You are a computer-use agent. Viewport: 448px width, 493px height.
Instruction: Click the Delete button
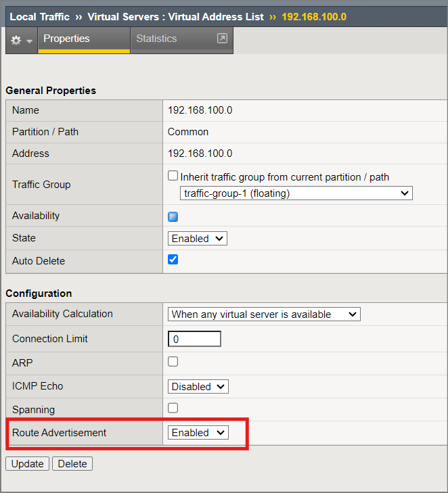[x=72, y=464]
